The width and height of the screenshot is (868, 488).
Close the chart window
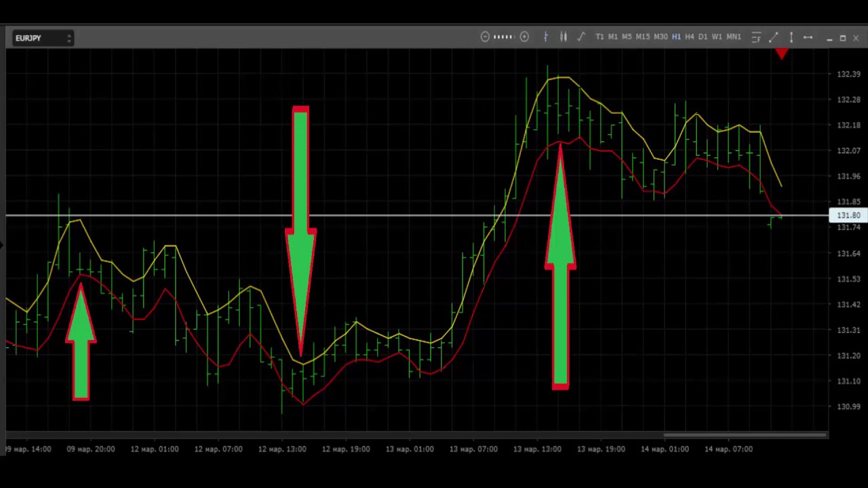(856, 38)
